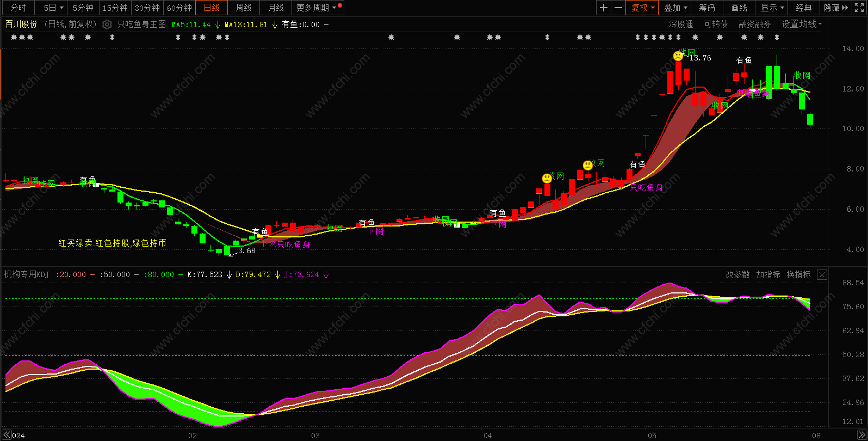Open the 叠加 overlay dropdown
The image size is (868, 441).
click(675, 8)
